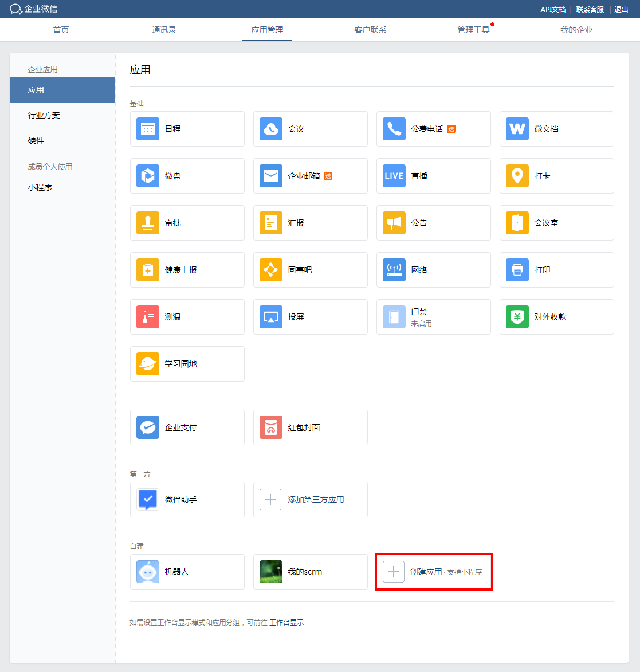
Task: Click the 打卡 location pin icon
Action: point(517,176)
